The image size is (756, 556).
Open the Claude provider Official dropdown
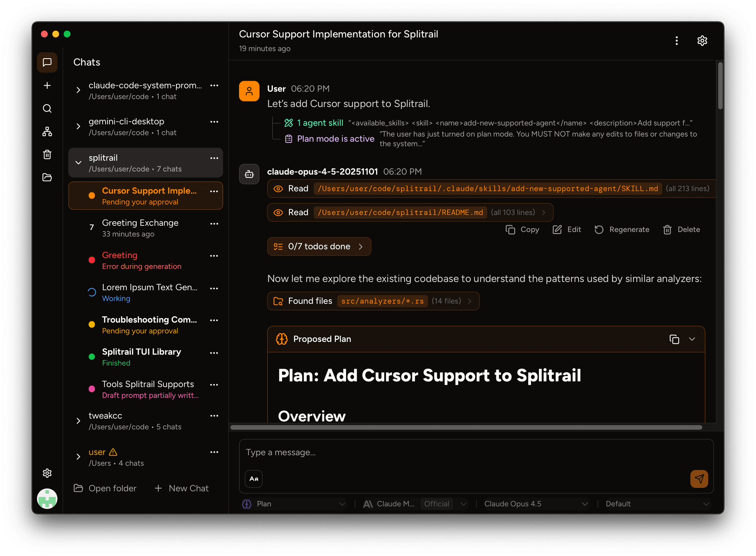click(415, 504)
